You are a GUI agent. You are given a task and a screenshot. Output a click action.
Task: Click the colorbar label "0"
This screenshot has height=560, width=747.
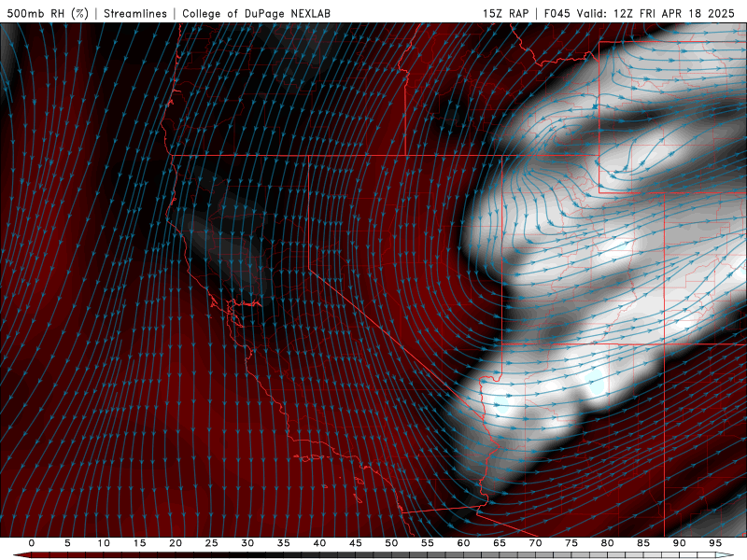(32, 543)
